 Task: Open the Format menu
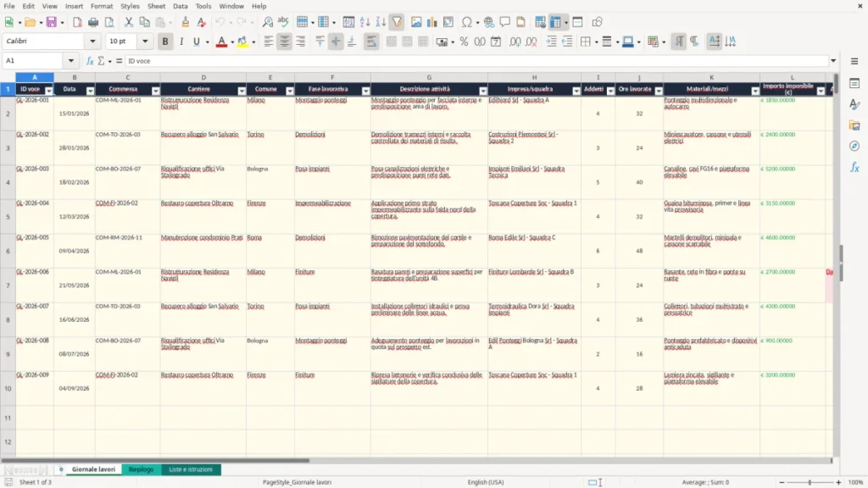102,6
